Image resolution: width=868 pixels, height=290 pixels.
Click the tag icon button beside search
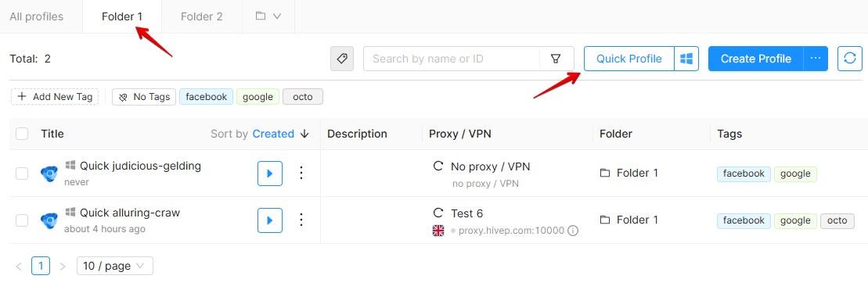click(342, 59)
